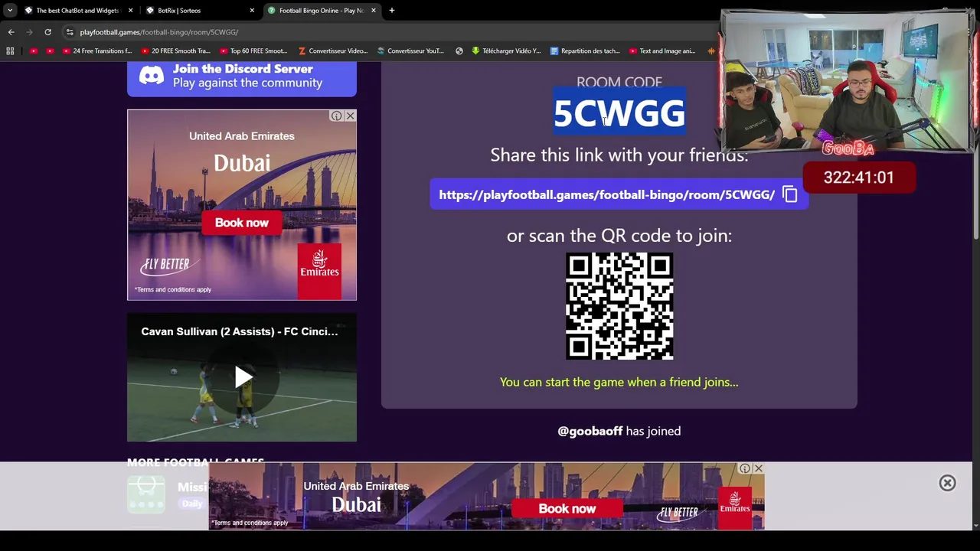Click the Emirates logo in side ad

(319, 271)
